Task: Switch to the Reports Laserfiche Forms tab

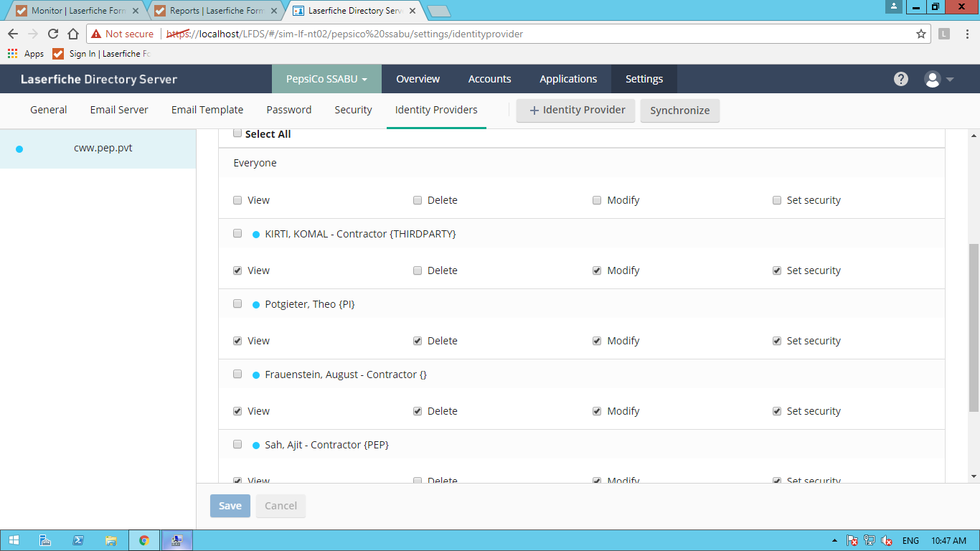Action: [x=217, y=11]
